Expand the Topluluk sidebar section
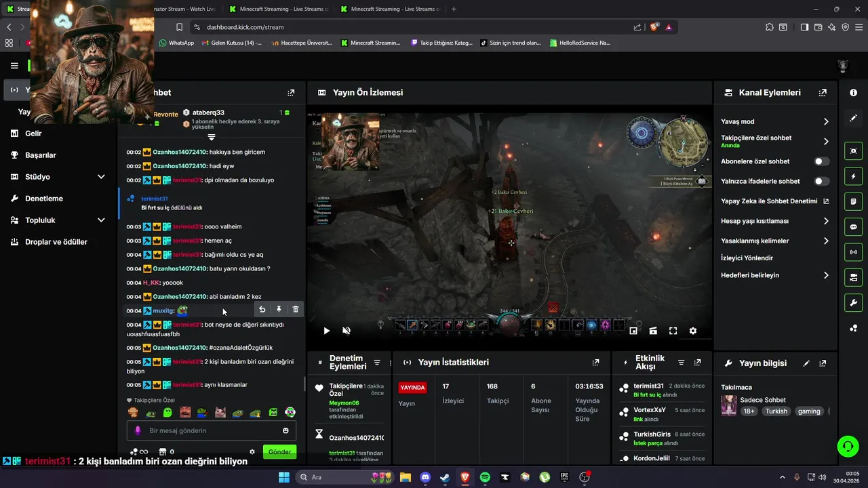 coord(101,220)
